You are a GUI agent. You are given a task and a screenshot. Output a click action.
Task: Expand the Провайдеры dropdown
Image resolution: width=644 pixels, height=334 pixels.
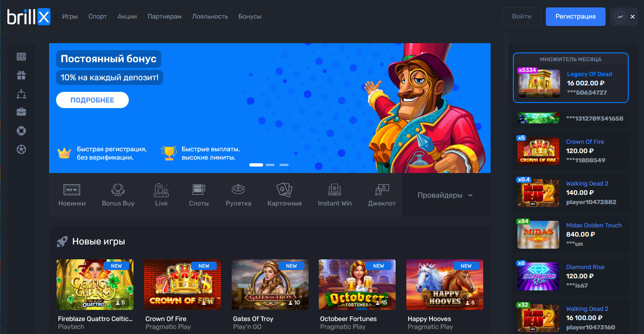pos(446,195)
